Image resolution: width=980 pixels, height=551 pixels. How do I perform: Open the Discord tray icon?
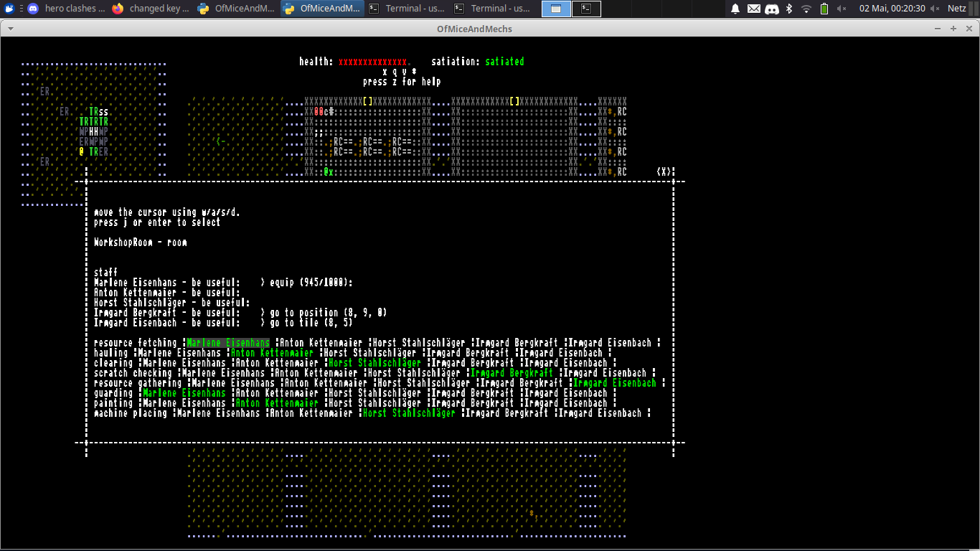pos(772,9)
